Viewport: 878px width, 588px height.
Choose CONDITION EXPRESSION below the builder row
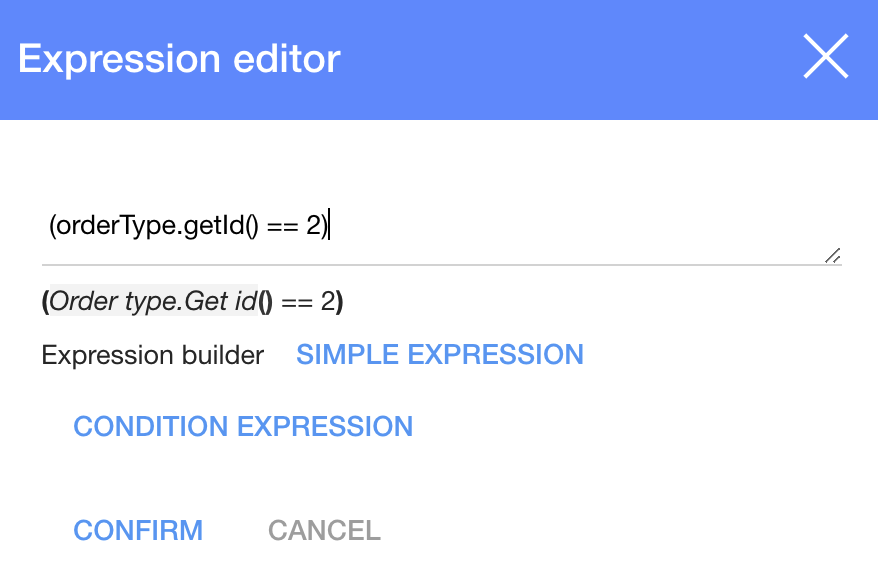tap(243, 427)
